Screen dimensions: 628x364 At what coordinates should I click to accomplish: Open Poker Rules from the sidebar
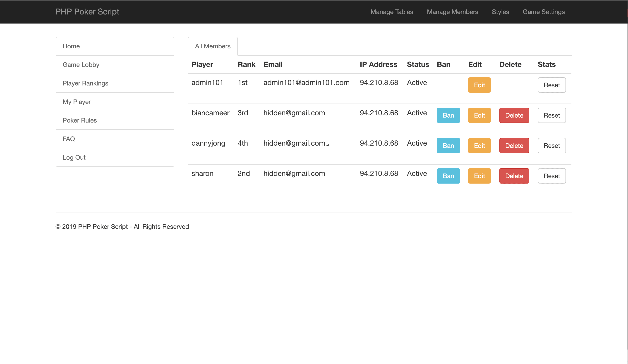pos(115,120)
